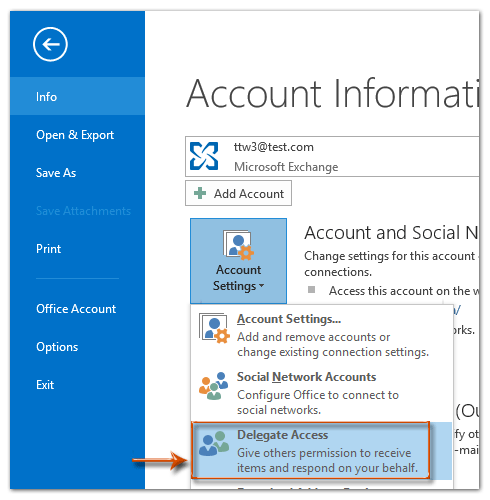Open Office Account page

coord(77,309)
